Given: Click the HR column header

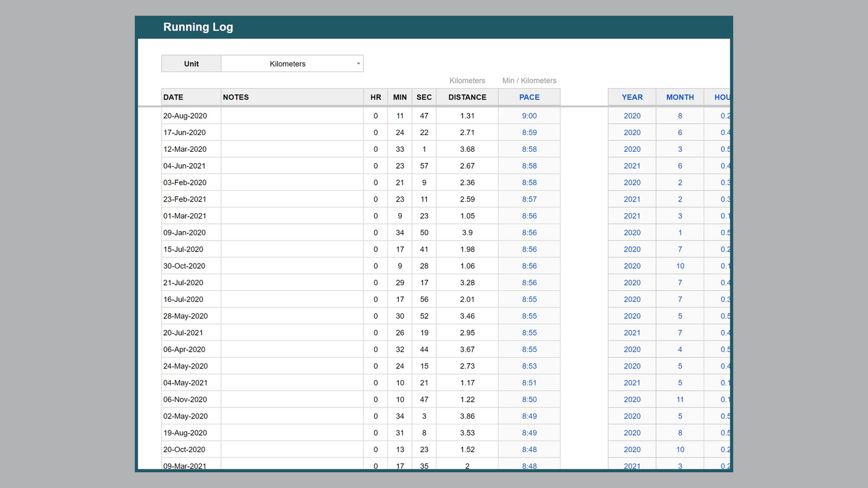Looking at the screenshot, I should pyautogui.click(x=375, y=97).
